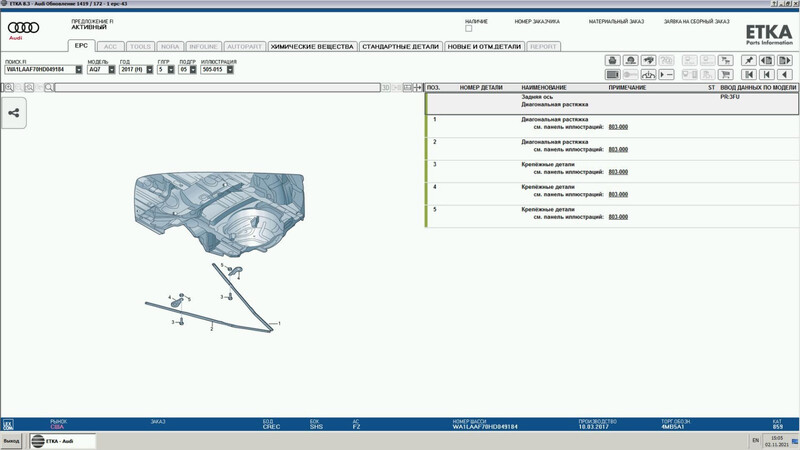Open the Химические вещества tab

point(312,46)
